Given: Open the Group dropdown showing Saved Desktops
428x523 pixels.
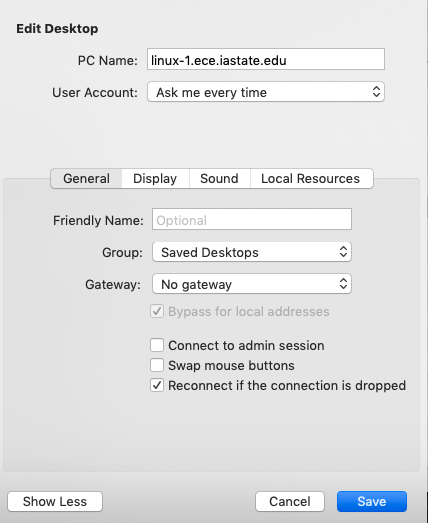Looking at the screenshot, I should click(x=252, y=252).
